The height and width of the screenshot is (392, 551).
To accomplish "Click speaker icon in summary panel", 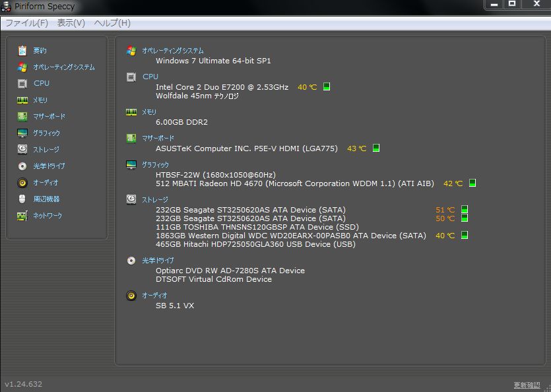I will (x=131, y=296).
